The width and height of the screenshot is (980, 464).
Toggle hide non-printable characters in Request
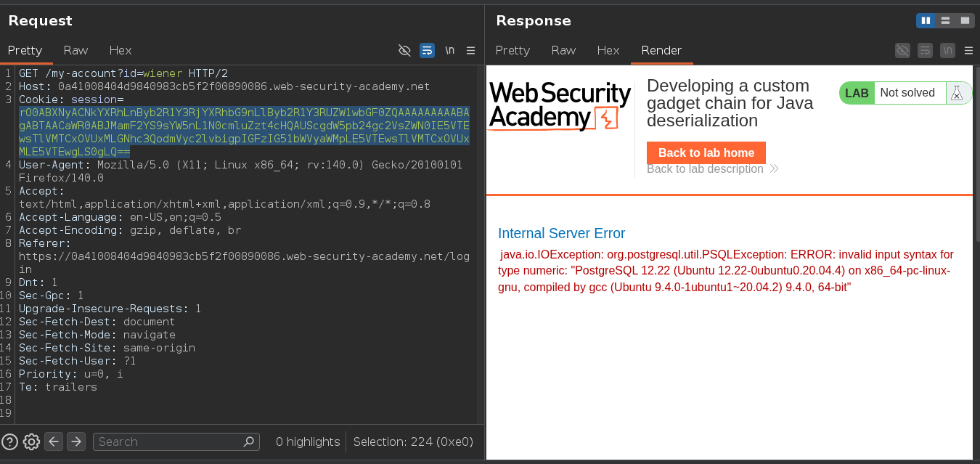[405, 50]
